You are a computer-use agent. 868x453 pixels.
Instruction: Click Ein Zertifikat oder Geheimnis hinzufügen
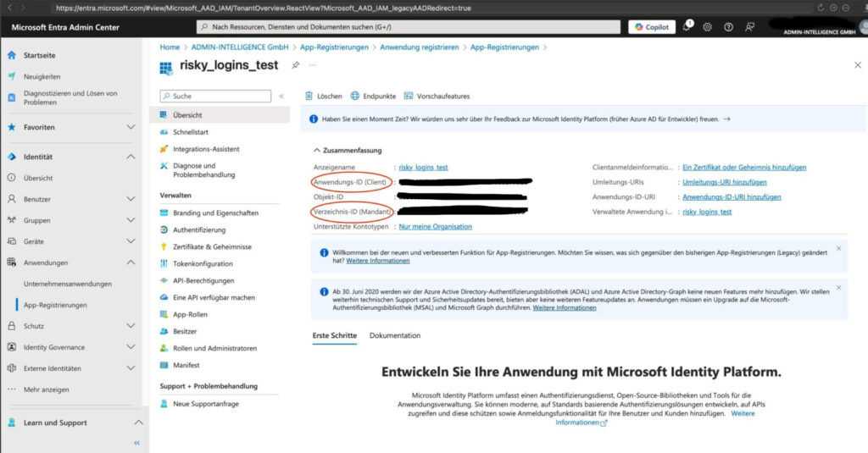pyautogui.click(x=744, y=168)
